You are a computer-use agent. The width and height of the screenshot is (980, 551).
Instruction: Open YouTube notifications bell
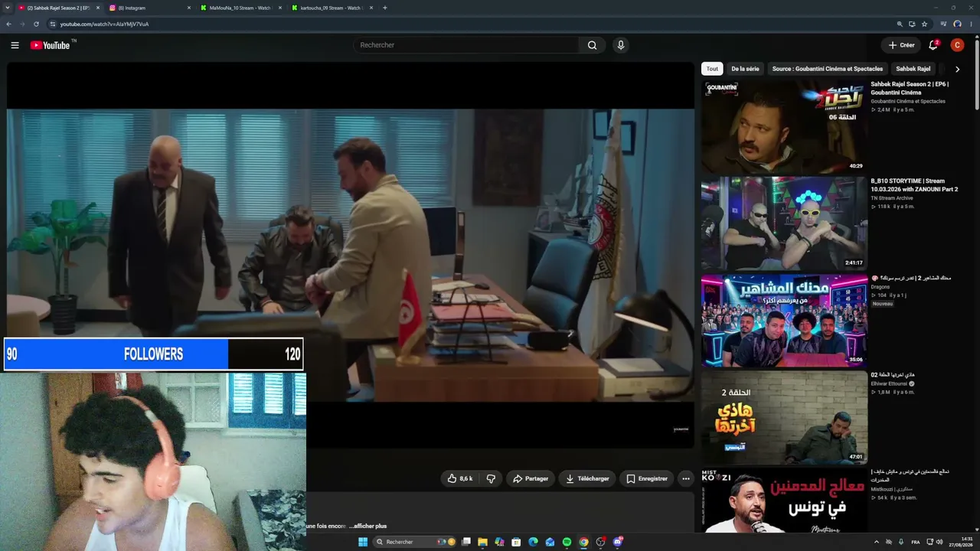coord(933,45)
